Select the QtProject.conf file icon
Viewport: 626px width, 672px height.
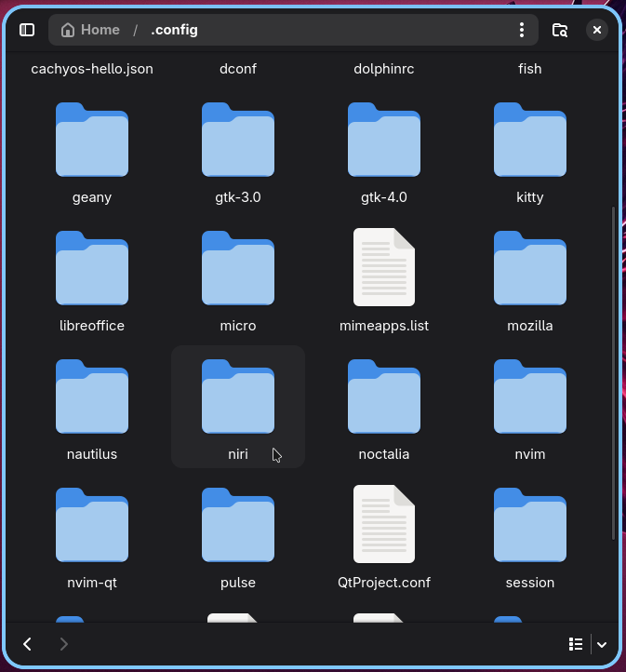pyautogui.click(x=384, y=524)
